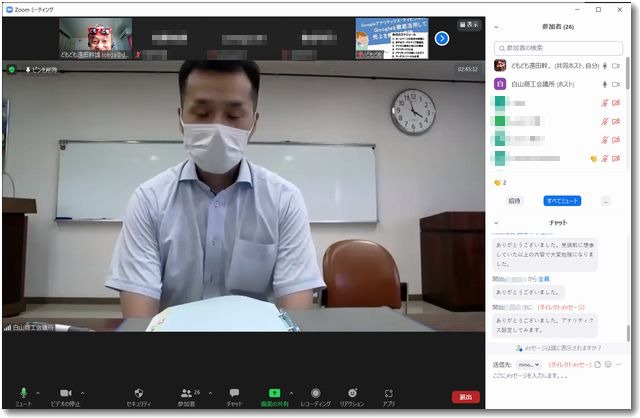Click the emoji icon in chat input
This screenshot has width=640, height=418.
click(608, 365)
